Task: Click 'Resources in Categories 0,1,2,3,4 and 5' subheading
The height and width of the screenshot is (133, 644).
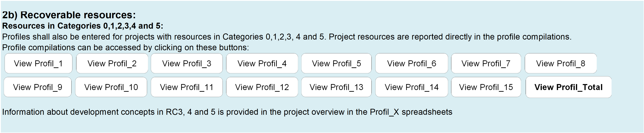Action: pos(82,26)
